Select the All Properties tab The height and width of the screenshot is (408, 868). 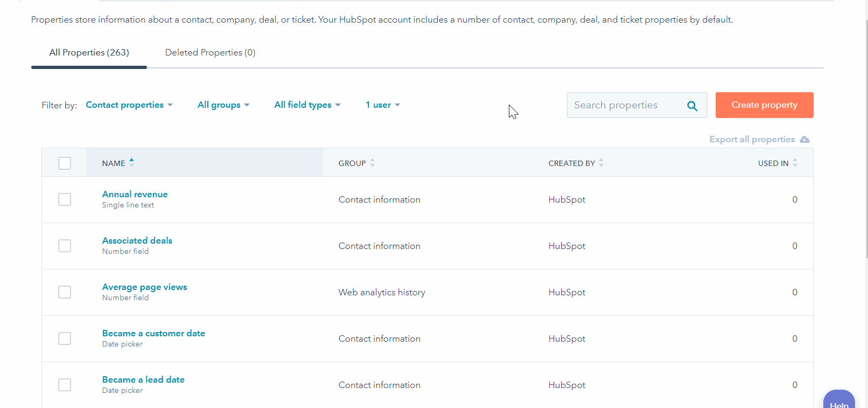click(89, 53)
